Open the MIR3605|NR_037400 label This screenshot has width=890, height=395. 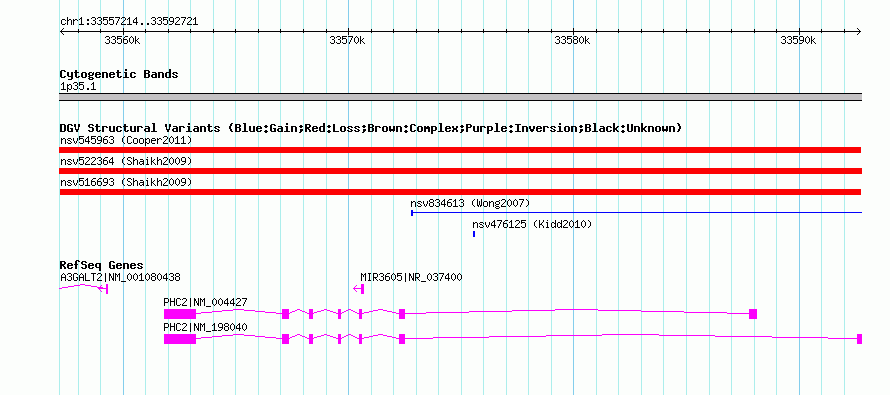point(411,278)
